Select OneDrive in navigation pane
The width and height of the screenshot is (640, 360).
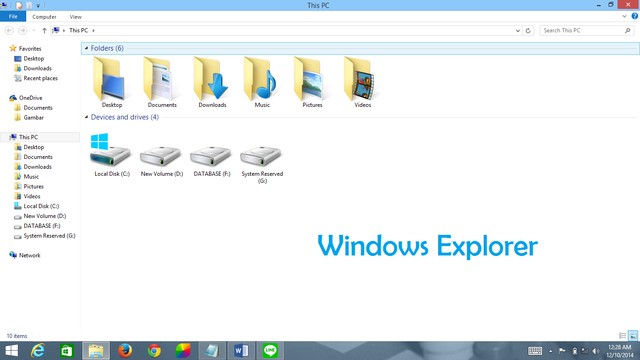point(30,98)
